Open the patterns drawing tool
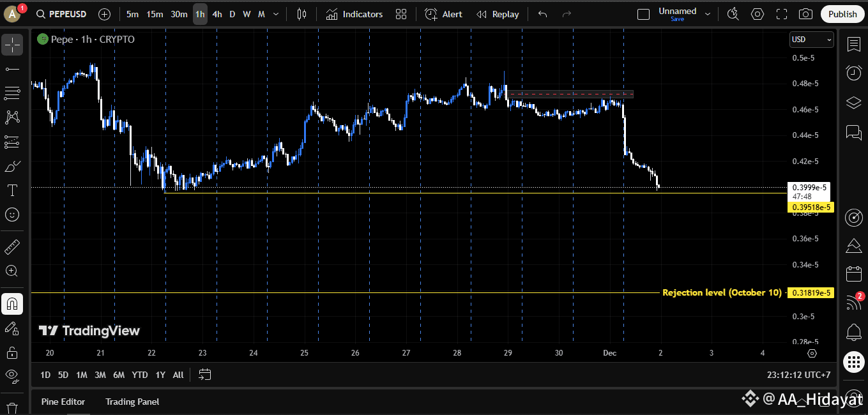 (12, 117)
